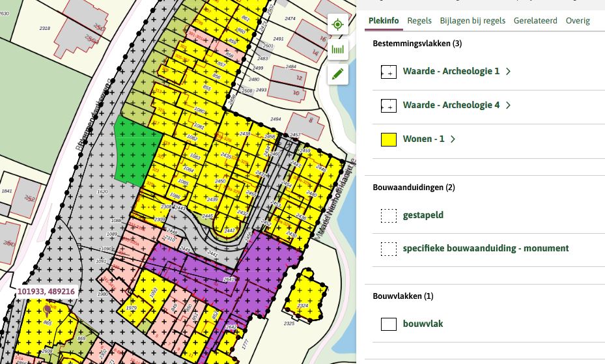This screenshot has height=364, width=605.
Task: Open the Bijlagen bij regels tab
Action: click(472, 21)
